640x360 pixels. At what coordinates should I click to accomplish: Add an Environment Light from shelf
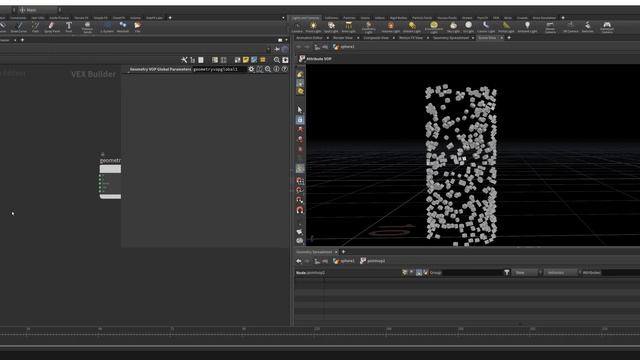(x=433, y=28)
